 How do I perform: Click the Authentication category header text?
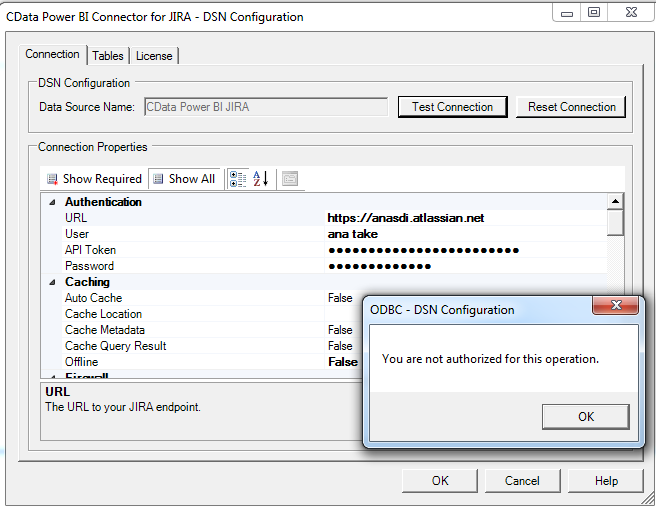pos(103,202)
